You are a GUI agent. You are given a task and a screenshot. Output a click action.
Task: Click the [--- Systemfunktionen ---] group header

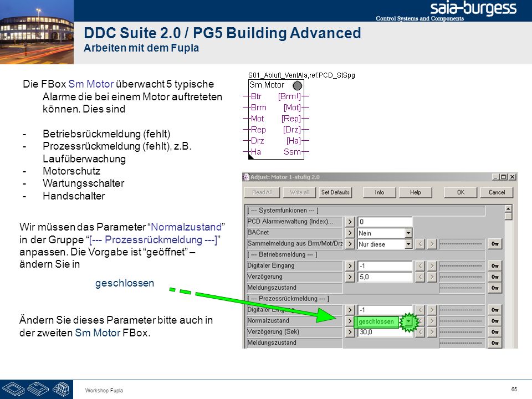coord(366,211)
